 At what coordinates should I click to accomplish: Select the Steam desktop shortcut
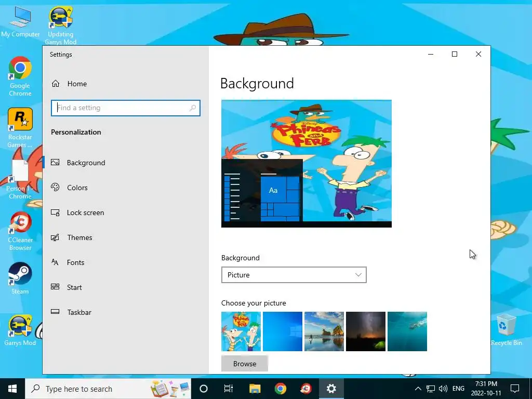click(20, 278)
